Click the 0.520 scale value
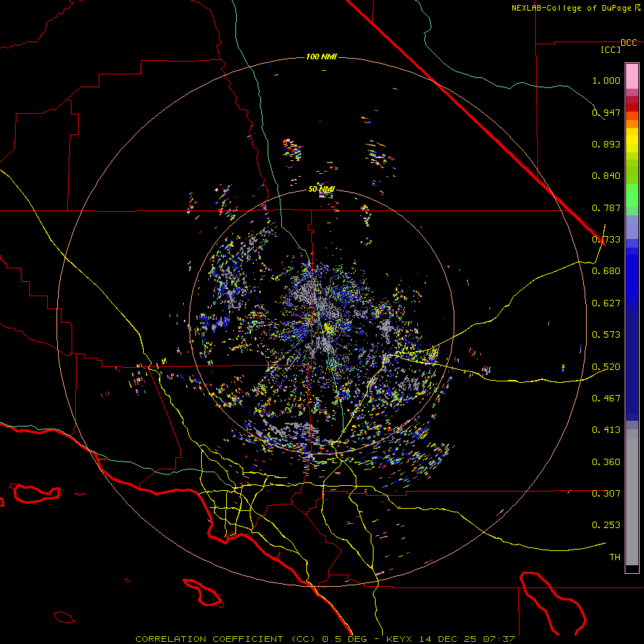This screenshot has height=644, width=644. 606,367
